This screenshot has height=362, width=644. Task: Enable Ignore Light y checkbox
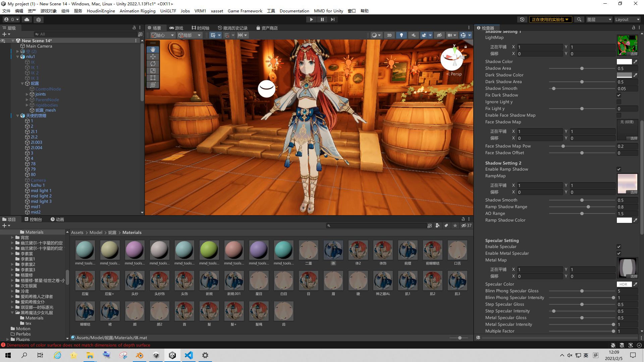pos(619,102)
